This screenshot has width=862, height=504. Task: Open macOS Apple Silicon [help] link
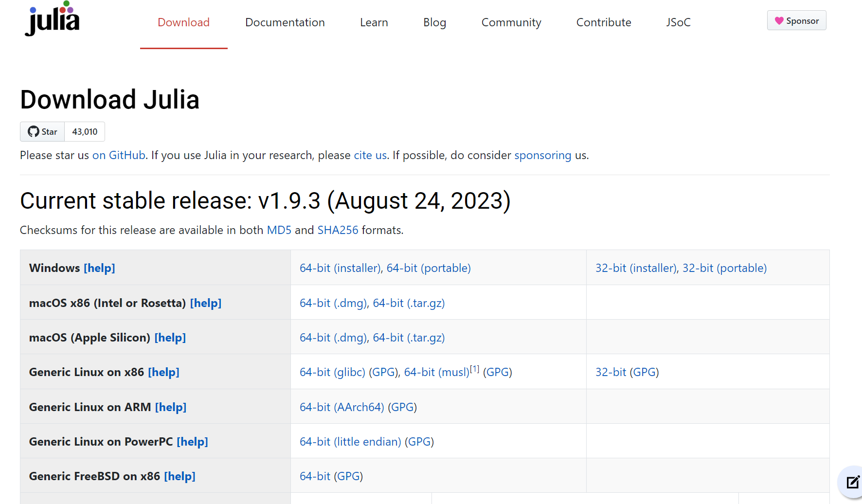coord(170,338)
